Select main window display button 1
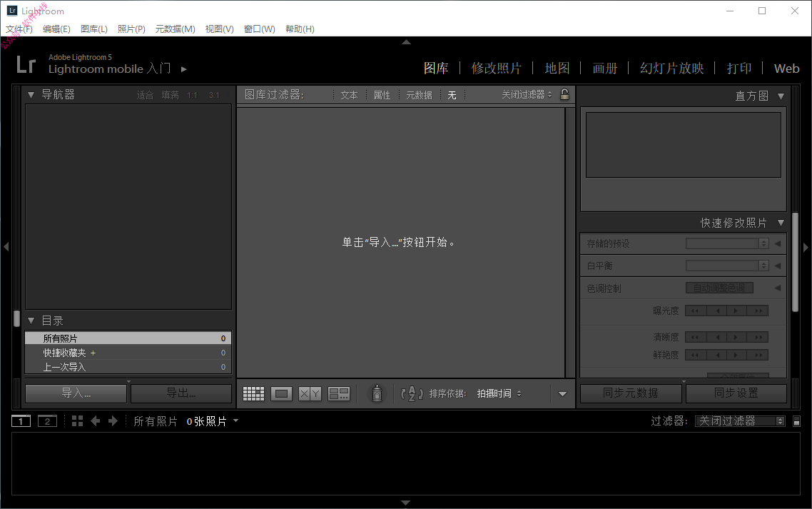812x509 pixels. tap(21, 421)
